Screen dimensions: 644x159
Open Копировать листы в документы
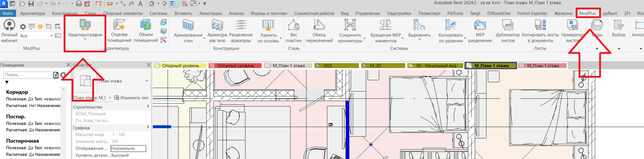[540, 31]
